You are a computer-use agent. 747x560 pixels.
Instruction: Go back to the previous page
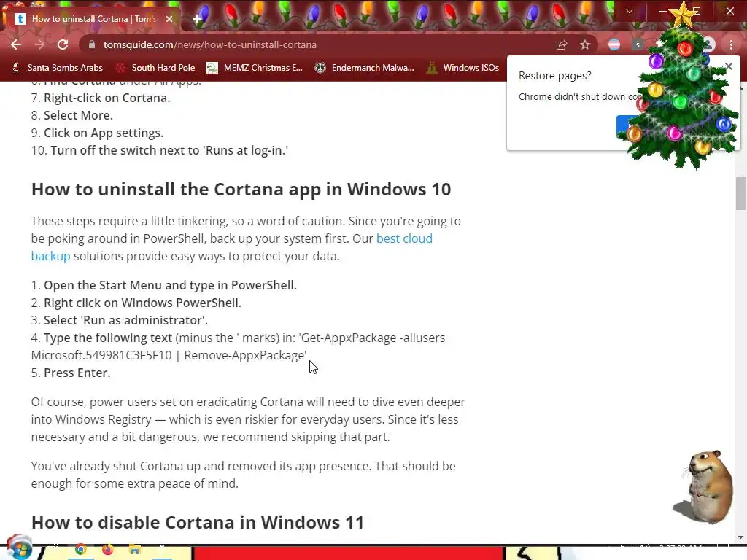(x=16, y=44)
